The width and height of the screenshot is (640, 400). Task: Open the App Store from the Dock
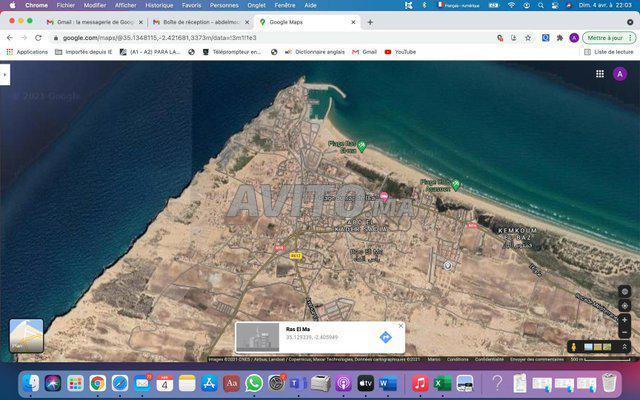[x=209, y=383]
